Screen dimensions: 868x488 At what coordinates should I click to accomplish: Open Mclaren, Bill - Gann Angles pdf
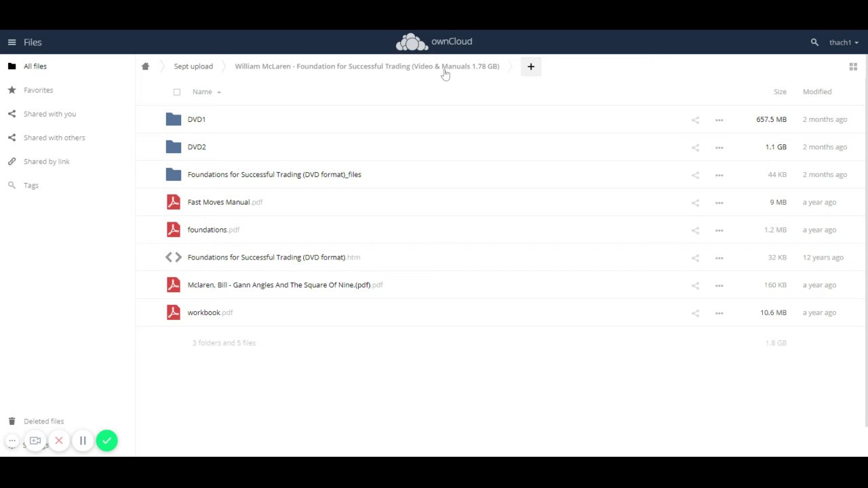point(285,285)
